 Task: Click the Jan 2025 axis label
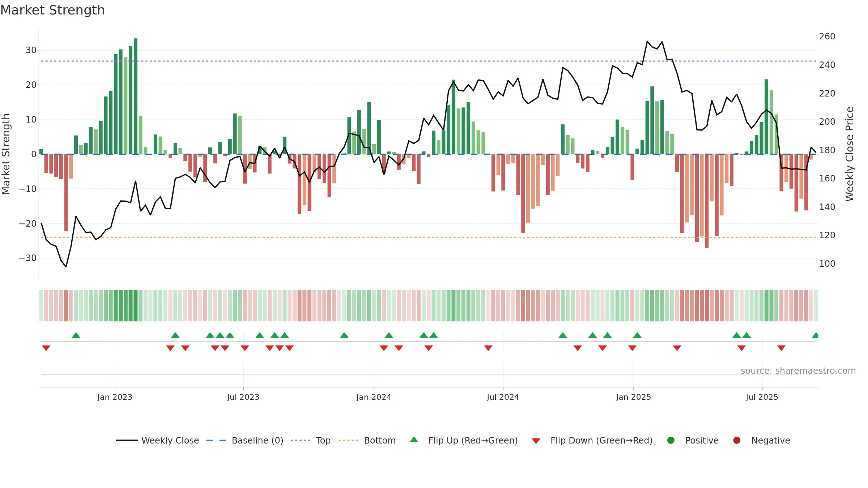coord(633,397)
